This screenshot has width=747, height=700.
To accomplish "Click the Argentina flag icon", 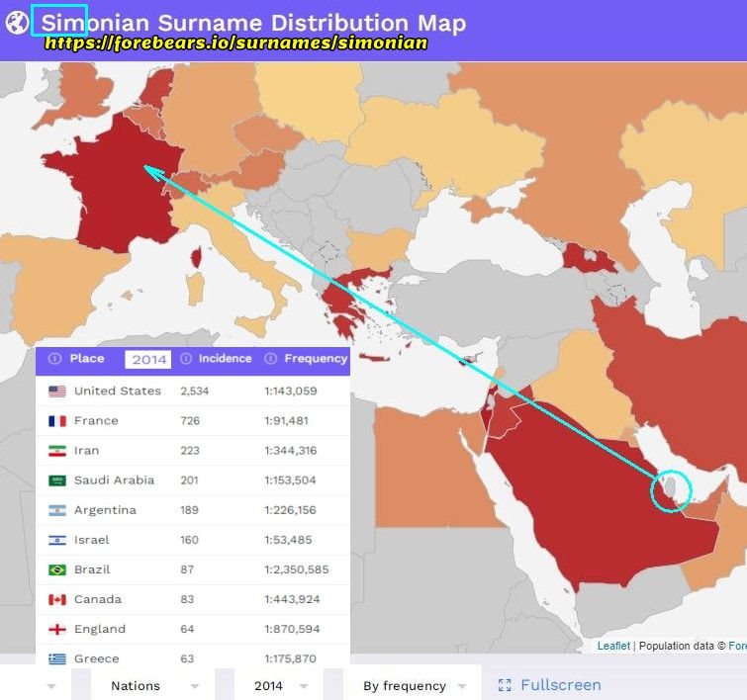I will point(57,510).
